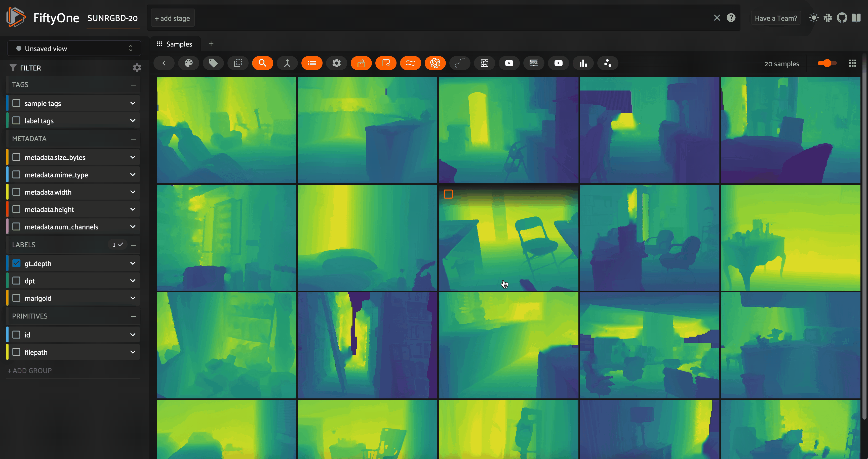This screenshot has height=459, width=868.
Task: Click the Have a Team? link
Action: point(776,18)
